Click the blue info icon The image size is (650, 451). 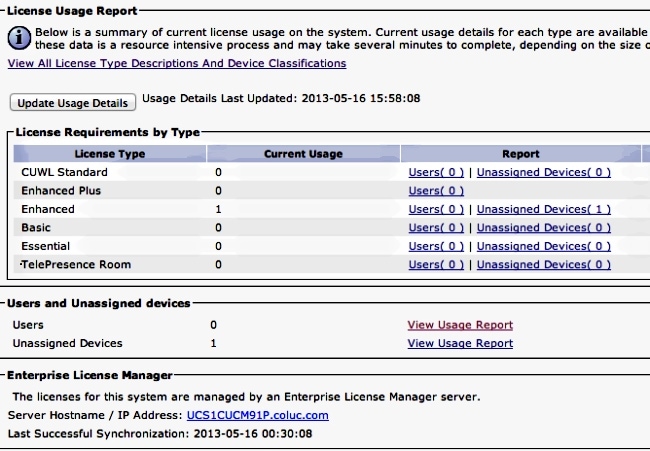20,38
